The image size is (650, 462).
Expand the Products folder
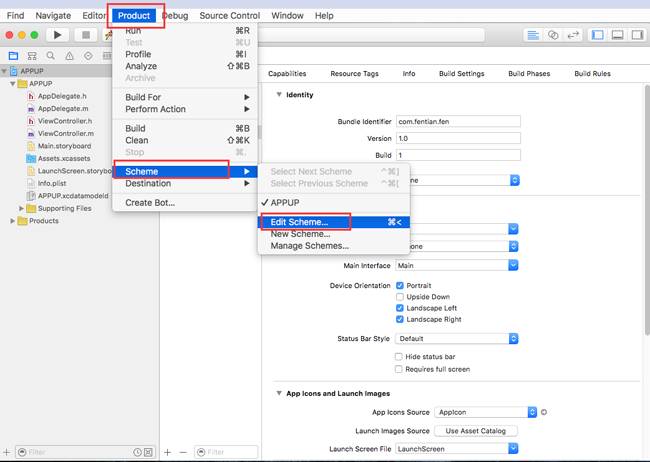[13, 221]
